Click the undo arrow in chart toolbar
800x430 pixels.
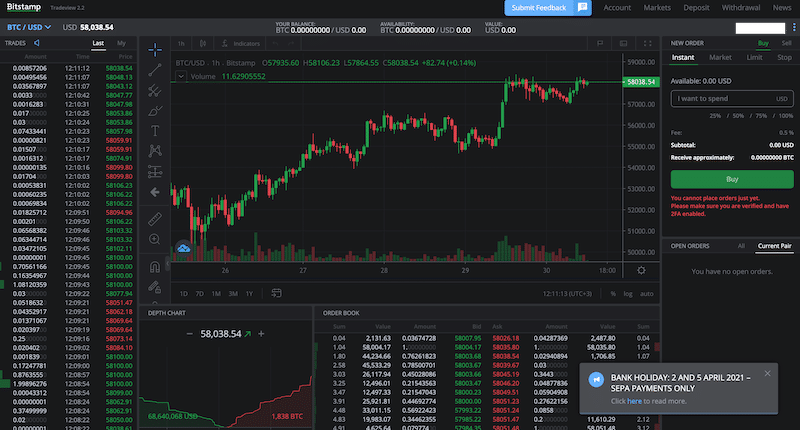click(276, 43)
